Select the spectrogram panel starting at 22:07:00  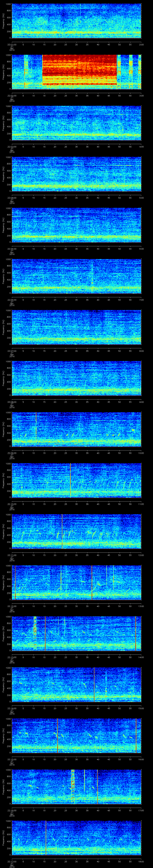click(77, 327)
